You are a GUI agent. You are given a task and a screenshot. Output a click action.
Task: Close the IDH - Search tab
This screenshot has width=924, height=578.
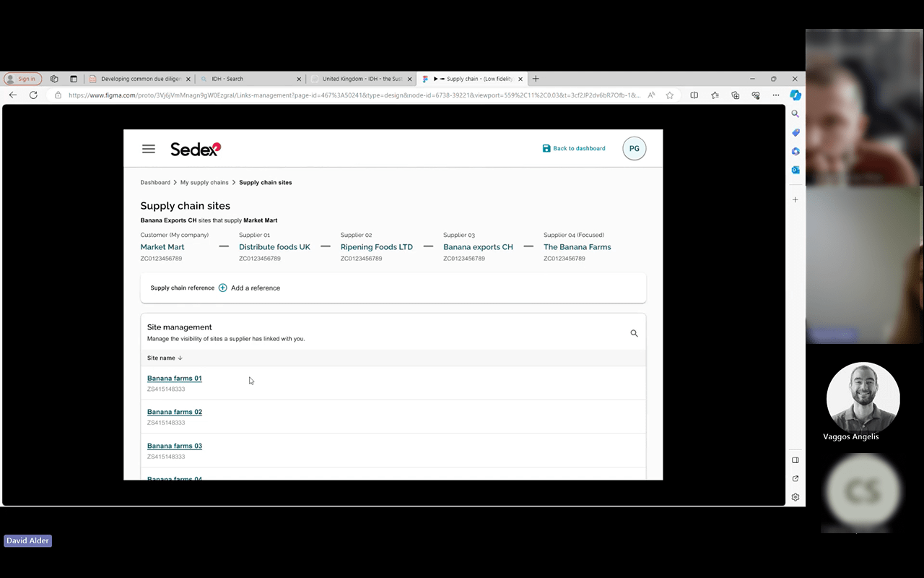pos(299,79)
